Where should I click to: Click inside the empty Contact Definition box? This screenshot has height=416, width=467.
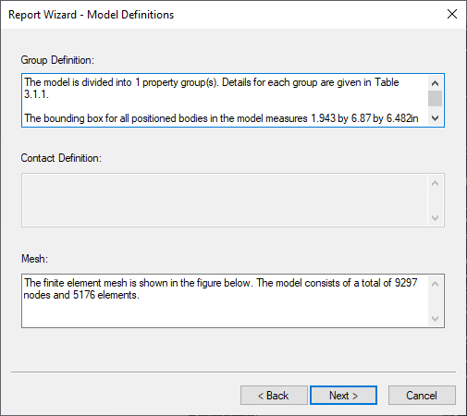click(x=224, y=200)
